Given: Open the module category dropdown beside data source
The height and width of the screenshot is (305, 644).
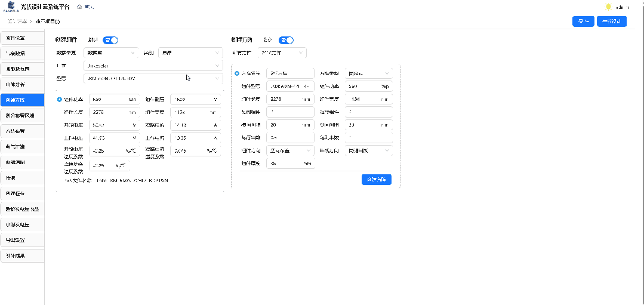Looking at the screenshot, I should pos(190,53).
